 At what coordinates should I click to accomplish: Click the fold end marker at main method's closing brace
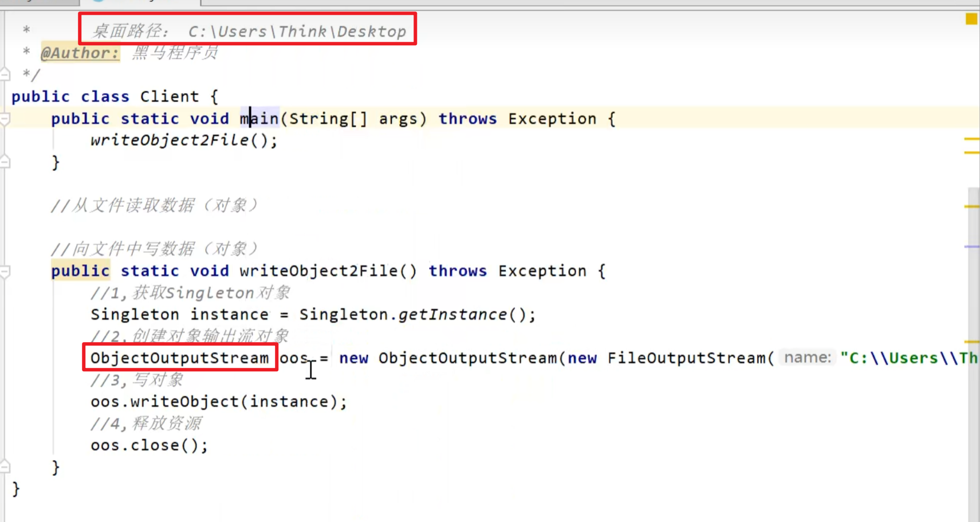click(5, 162)
